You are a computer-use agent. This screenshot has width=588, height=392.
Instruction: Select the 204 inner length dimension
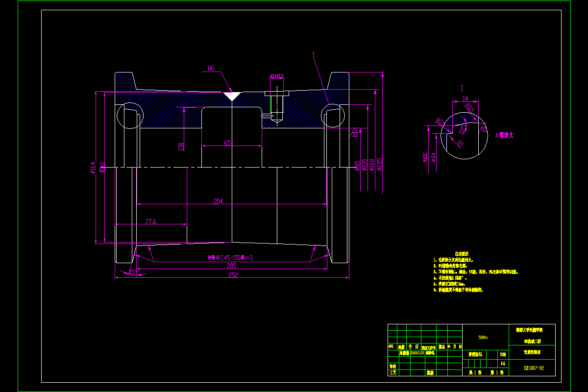[218, 201]
